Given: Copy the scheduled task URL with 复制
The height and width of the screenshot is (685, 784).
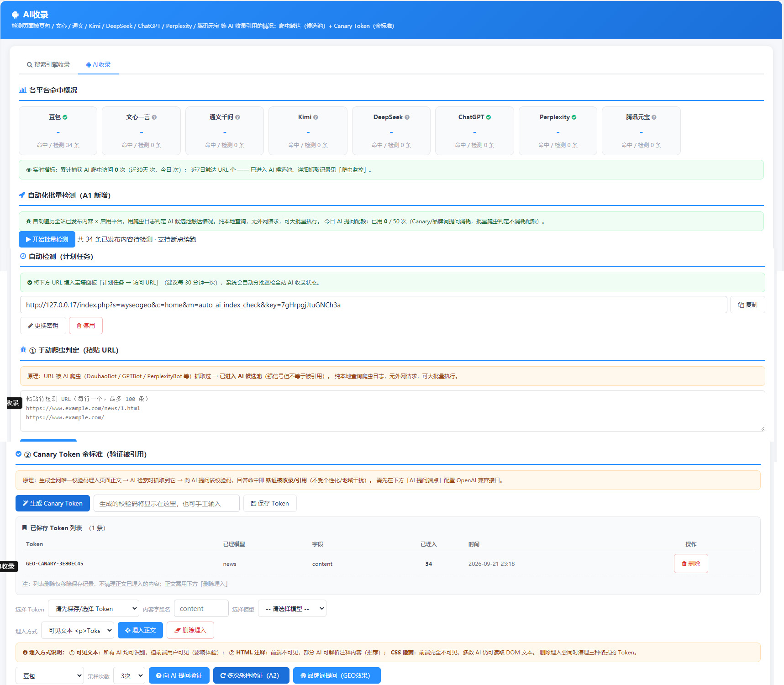Looking at the screenshot, I should pyautogui.click(x=747, y=305).
